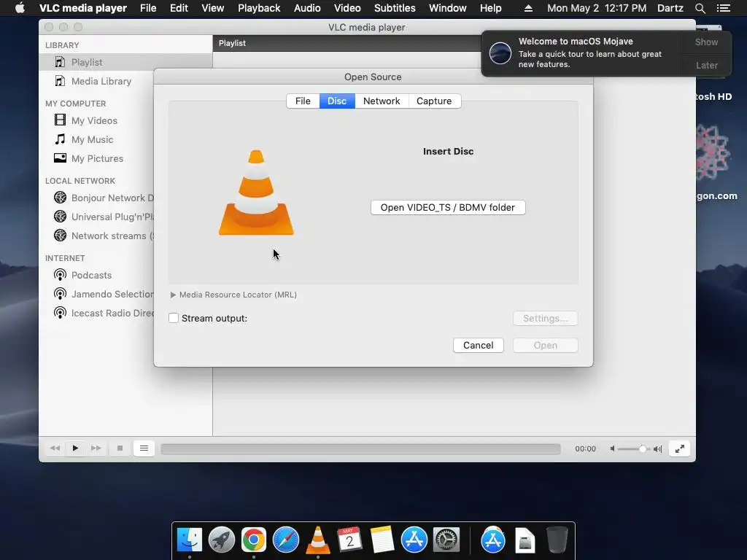Click the Open button in dialog
Viewport: 747px width, 560px height.
coord(546,345)
